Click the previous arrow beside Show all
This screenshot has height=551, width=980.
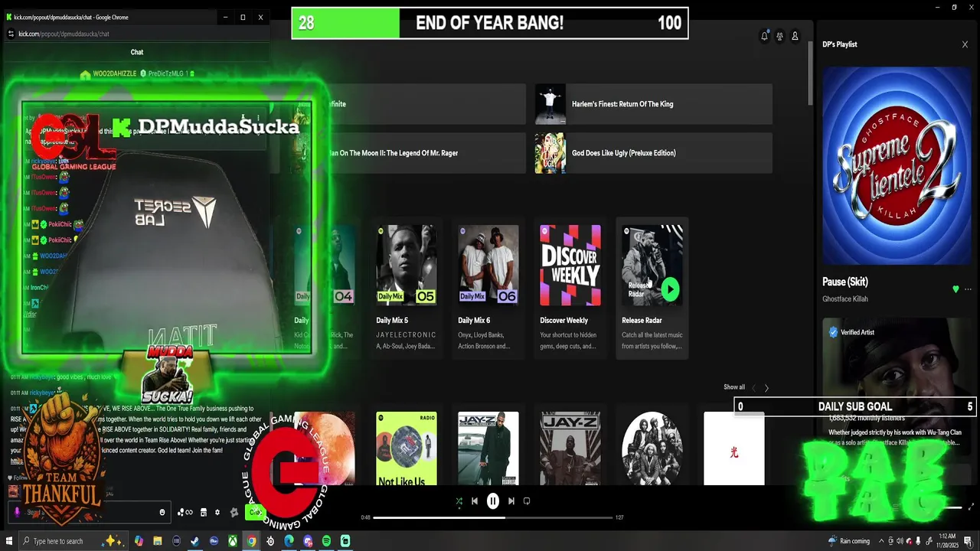pyautogui.click(x=753, y=388)
